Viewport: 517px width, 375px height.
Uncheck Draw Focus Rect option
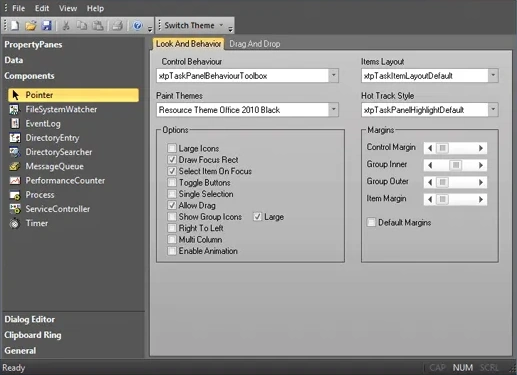coord(172,160)
